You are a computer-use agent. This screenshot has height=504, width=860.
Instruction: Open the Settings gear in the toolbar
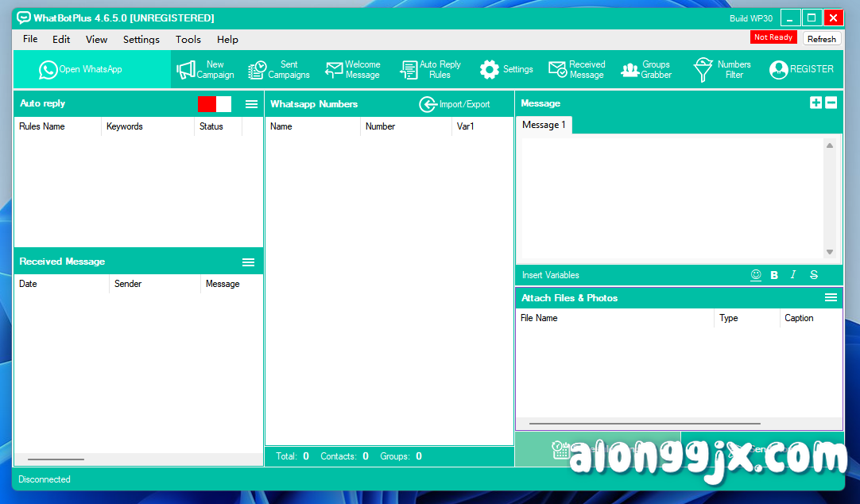pos(506,69)
